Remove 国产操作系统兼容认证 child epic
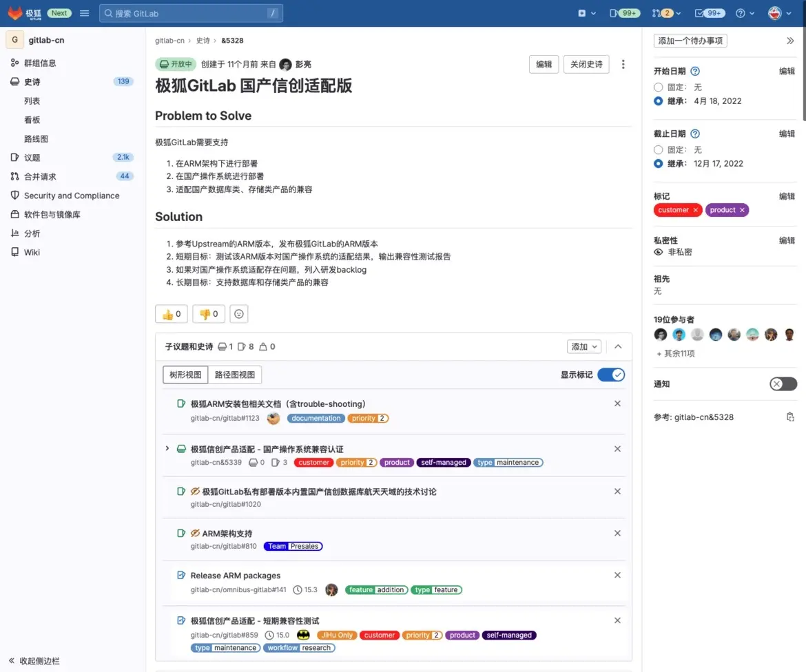This screenshot has height=672, width=806. tap(617, 449)
